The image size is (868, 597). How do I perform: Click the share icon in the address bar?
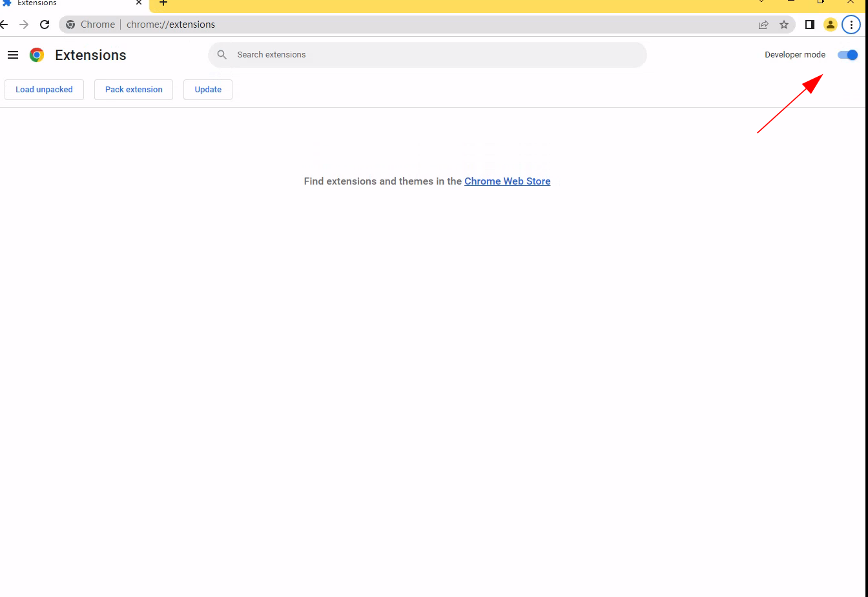pyautogui.click(x=763, y=25)
